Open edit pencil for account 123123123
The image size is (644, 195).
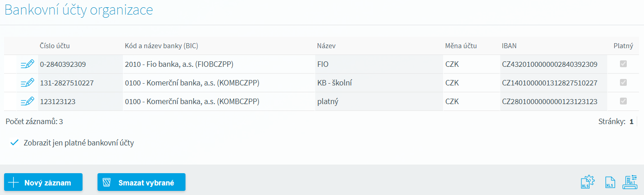27,101
